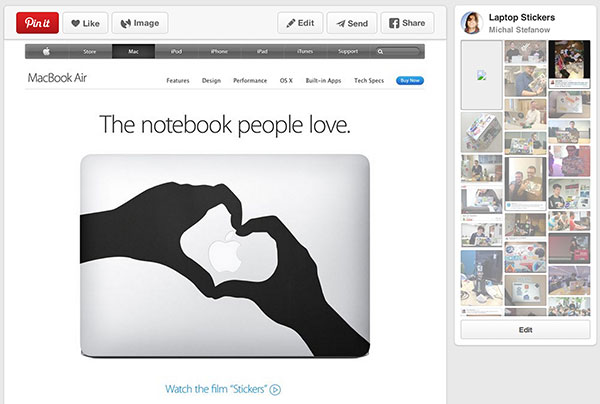Open the Design link

coord(211,80)
